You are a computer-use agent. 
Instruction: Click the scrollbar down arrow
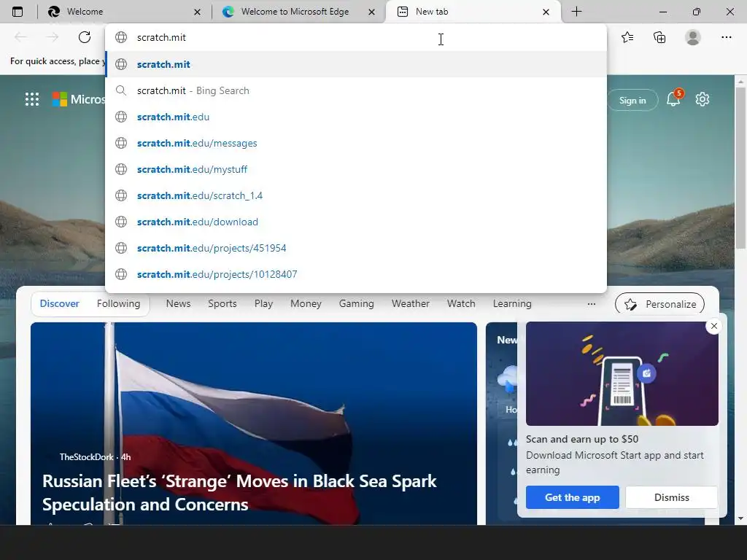coord(740,518)
